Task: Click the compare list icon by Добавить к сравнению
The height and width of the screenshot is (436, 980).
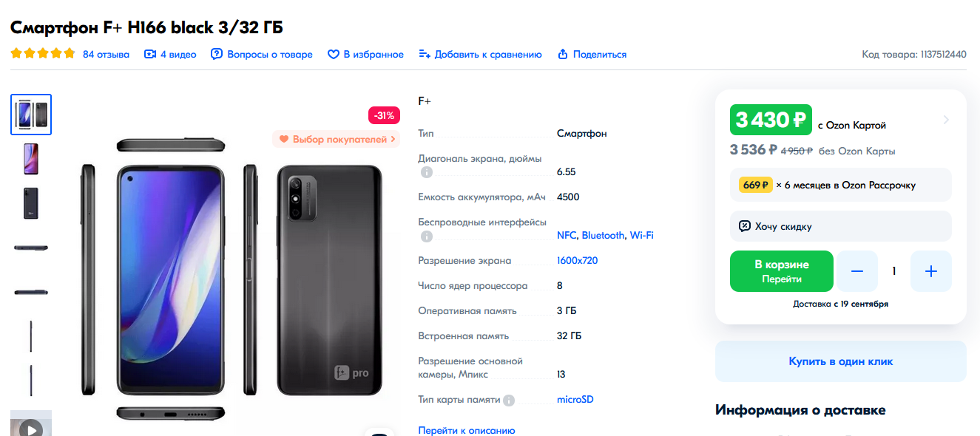Action: [425, 54]
